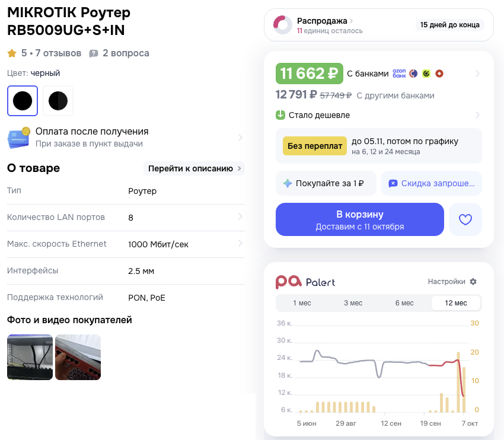Open Настройки link in Palert

click(x=446, y=282)
